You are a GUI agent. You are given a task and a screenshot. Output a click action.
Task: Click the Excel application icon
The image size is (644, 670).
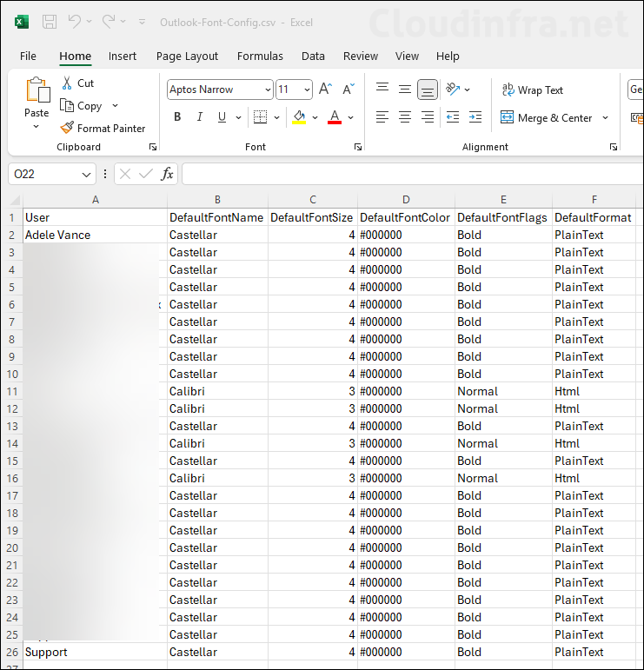[x=22, y=22]
